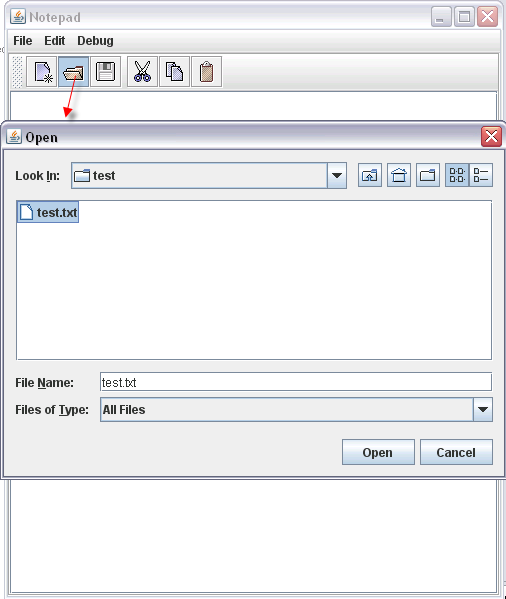Open the Edit menu

tap(54, 40)
